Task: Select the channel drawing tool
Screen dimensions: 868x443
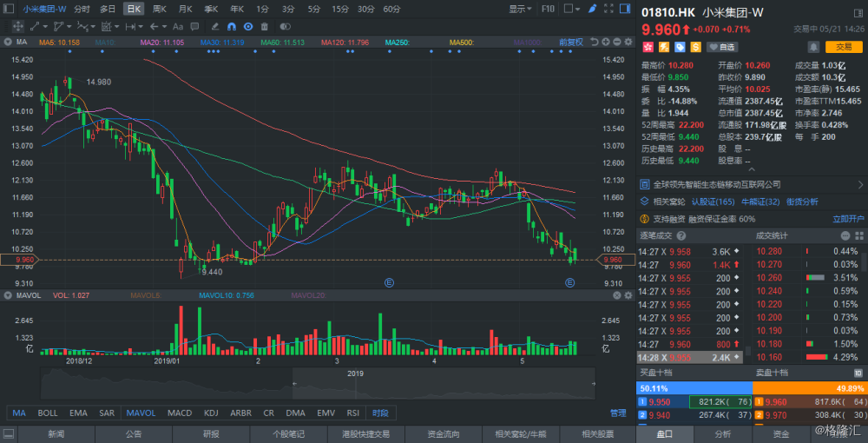Action: [59, 26]
